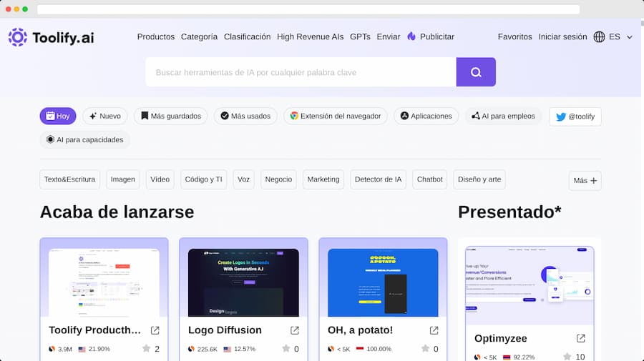
Task: Click the Toolify Producth... title
Action: (95, 330)
